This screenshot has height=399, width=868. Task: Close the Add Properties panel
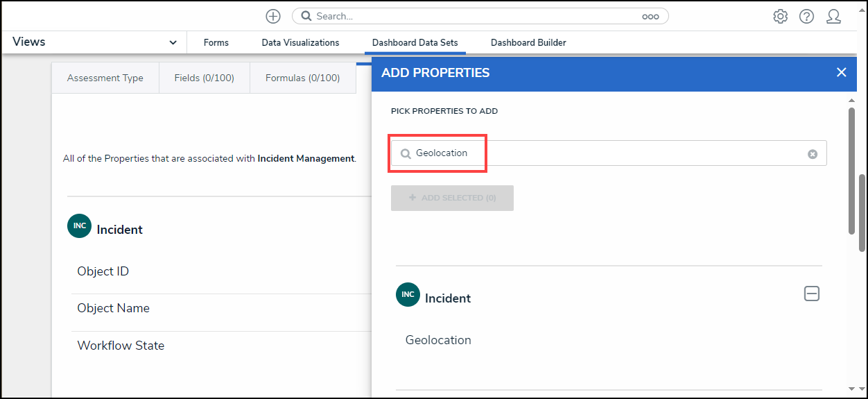pyautogui.click(x=841, y=72)
